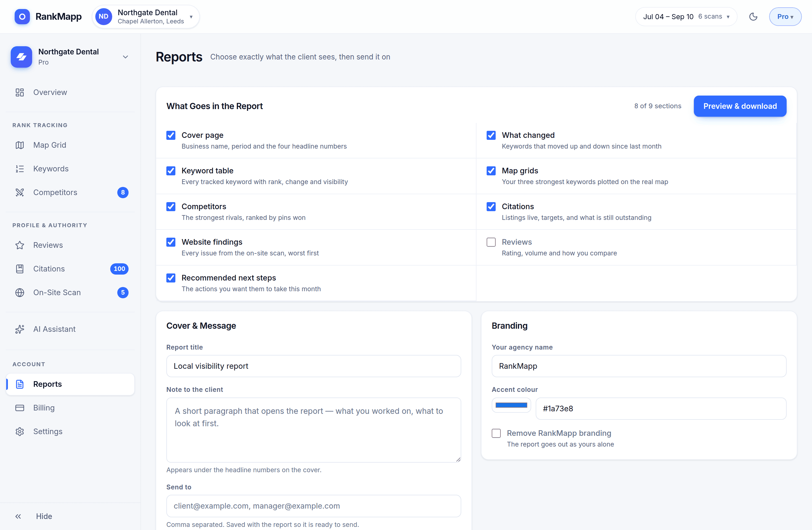The width and height of the screenshot is (812, 530).
Task: Click the Reports document icon
Action: [20, 384]
